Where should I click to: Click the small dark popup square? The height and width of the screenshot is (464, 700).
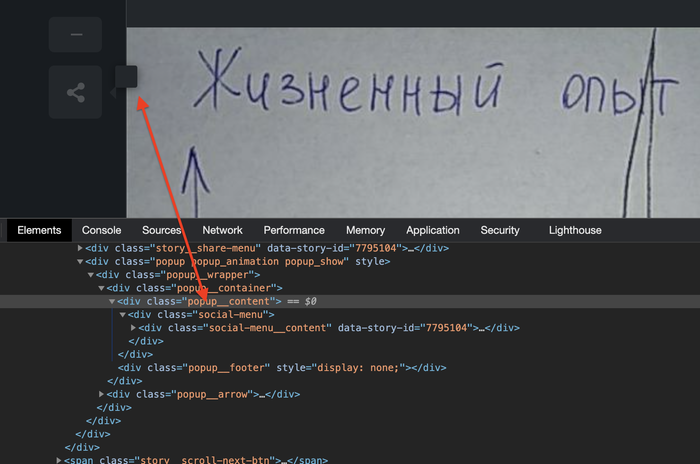tap(126, 77)
